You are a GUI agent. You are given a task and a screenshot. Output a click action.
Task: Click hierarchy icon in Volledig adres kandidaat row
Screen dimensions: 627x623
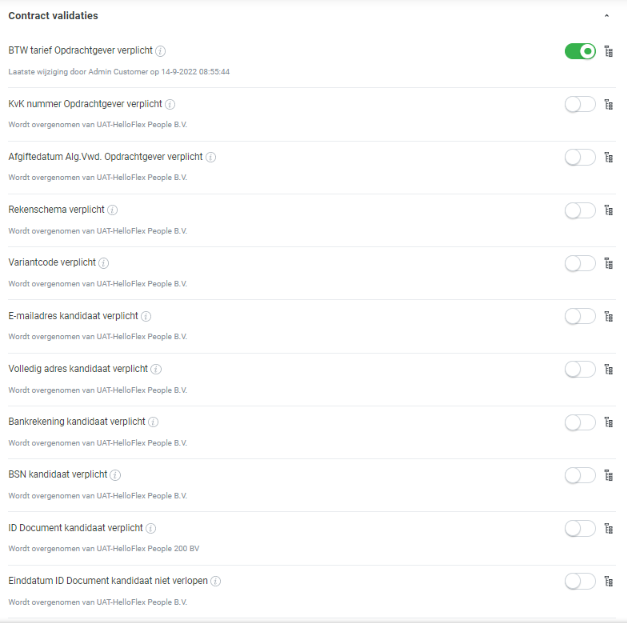click(x=608, y=369)
